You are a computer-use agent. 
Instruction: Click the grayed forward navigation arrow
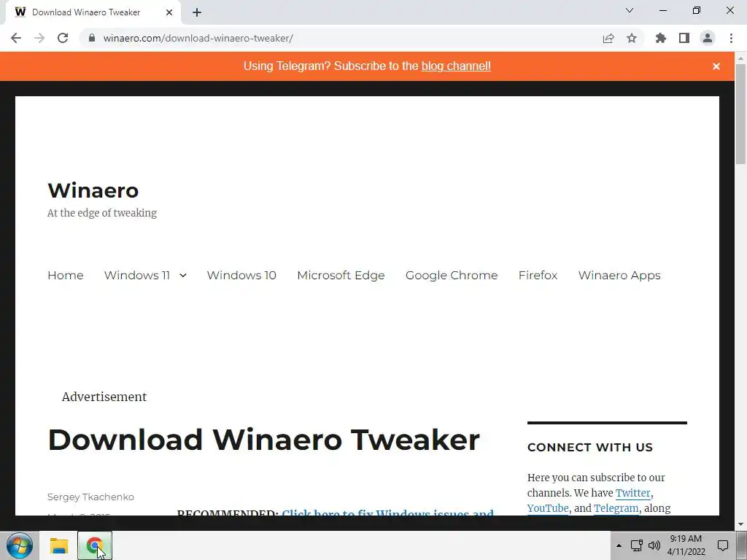pyautogui.click(x=39, y=38)
